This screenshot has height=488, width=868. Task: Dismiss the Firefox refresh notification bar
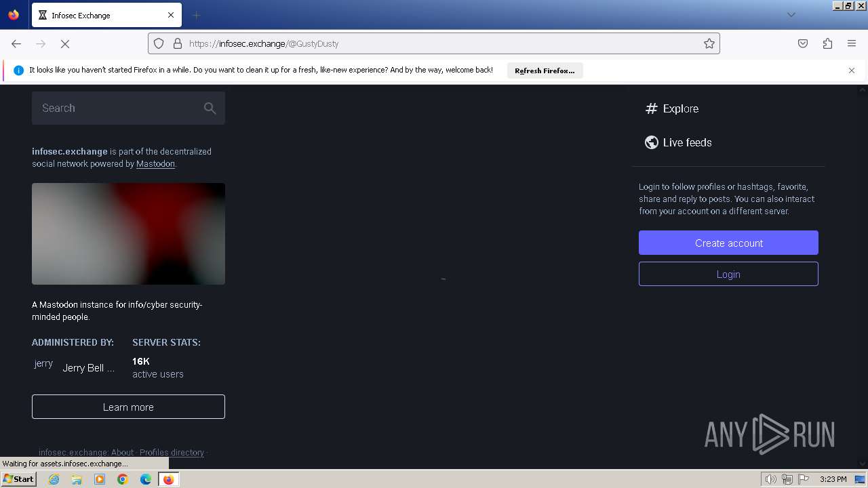tap(852, 70)
